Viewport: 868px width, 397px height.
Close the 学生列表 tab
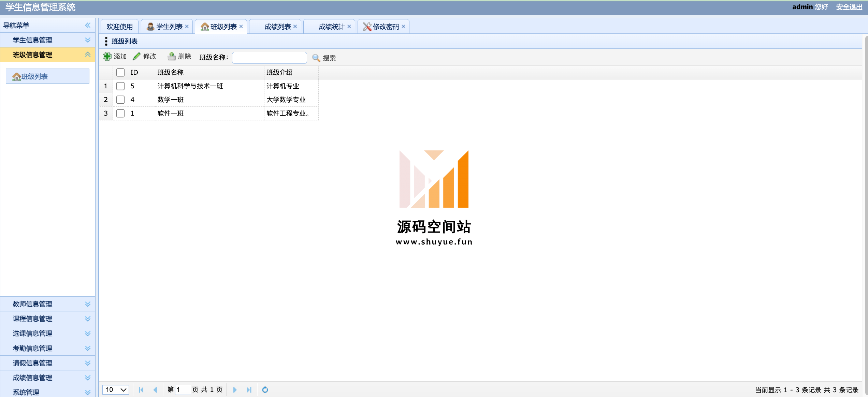(x=187, y=27)
